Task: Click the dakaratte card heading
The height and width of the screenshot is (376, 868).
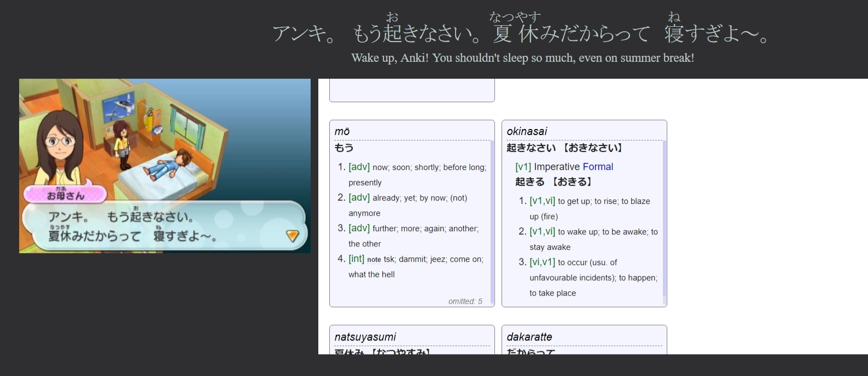Action: coord(529,337)
